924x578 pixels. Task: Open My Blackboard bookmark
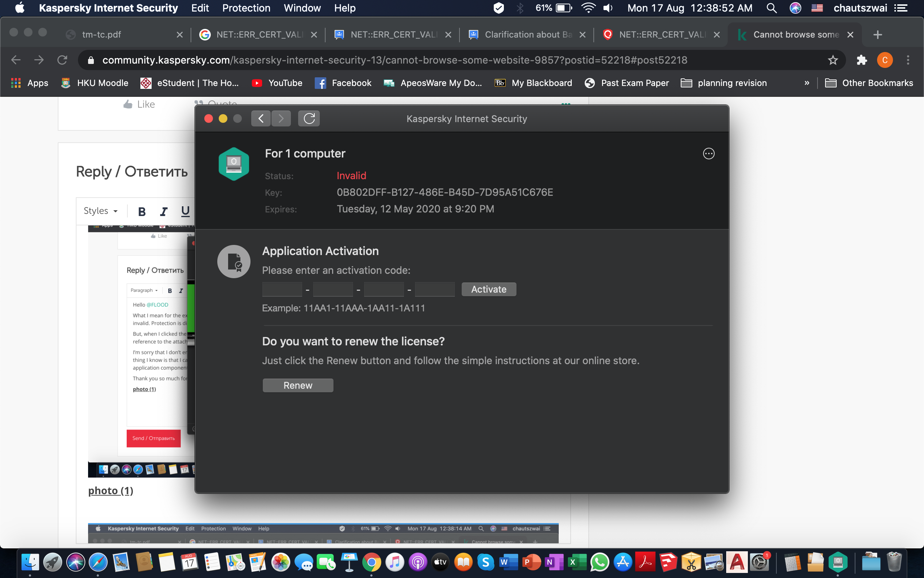pyautogui.click(x=533, y=83)
